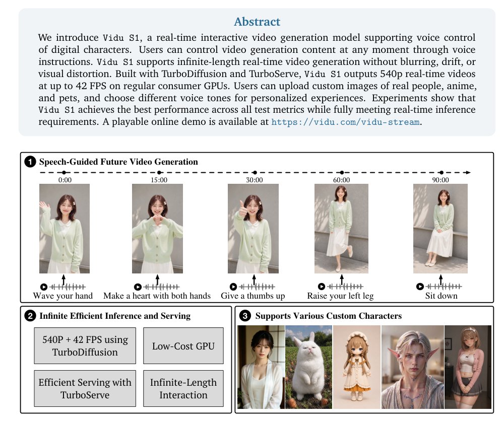The width and height of the screenshot is (504, 423).
Task: Click the 'Low-Cost GPU' box
Action: 183,345
